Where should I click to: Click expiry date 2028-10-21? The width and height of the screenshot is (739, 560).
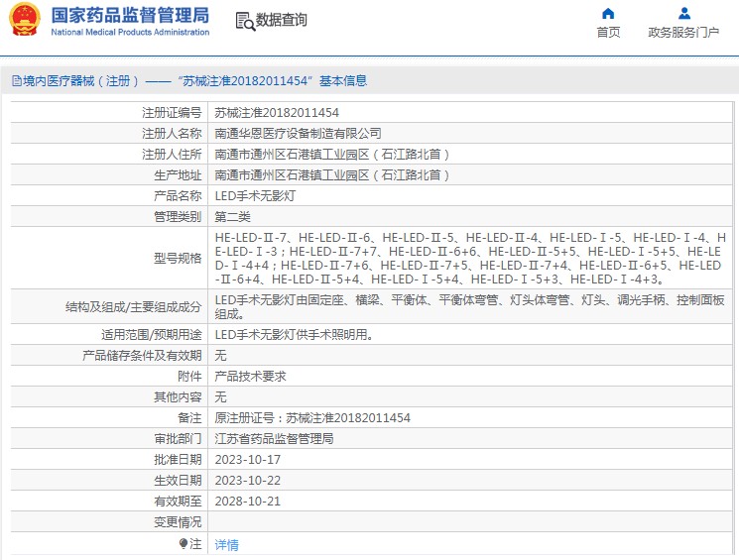pos(248,501)
